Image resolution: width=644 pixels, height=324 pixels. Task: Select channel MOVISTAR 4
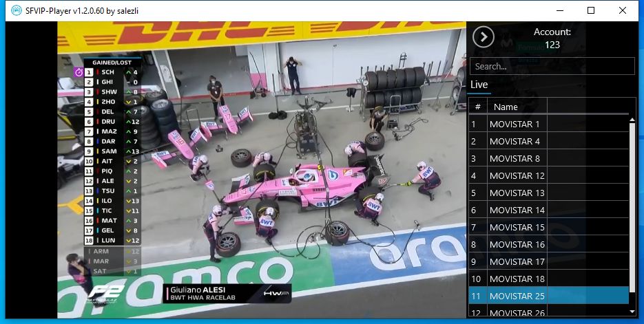coord(549,141)
